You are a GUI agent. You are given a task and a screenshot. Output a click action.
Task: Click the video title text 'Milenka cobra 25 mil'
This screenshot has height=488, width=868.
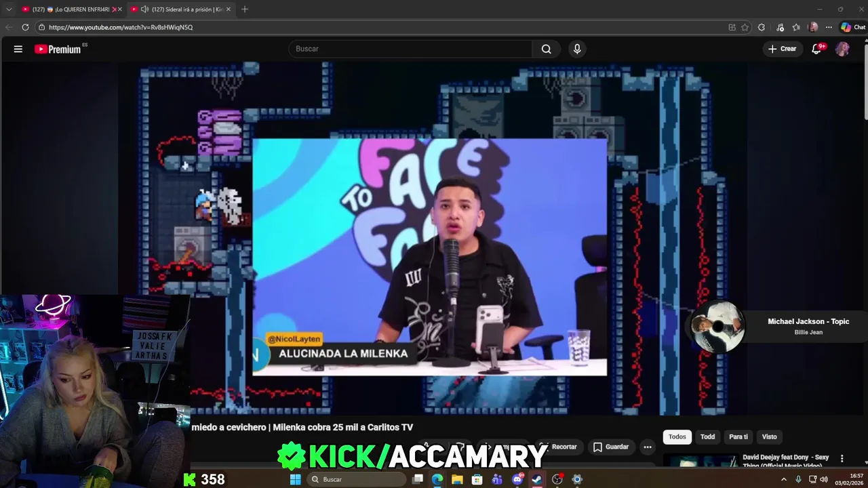point(342,427)
